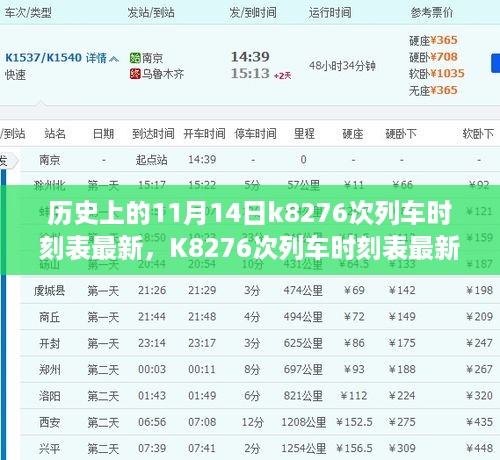Click the 里程 column header
Screen dimensions: 500x460
[304, 134]
